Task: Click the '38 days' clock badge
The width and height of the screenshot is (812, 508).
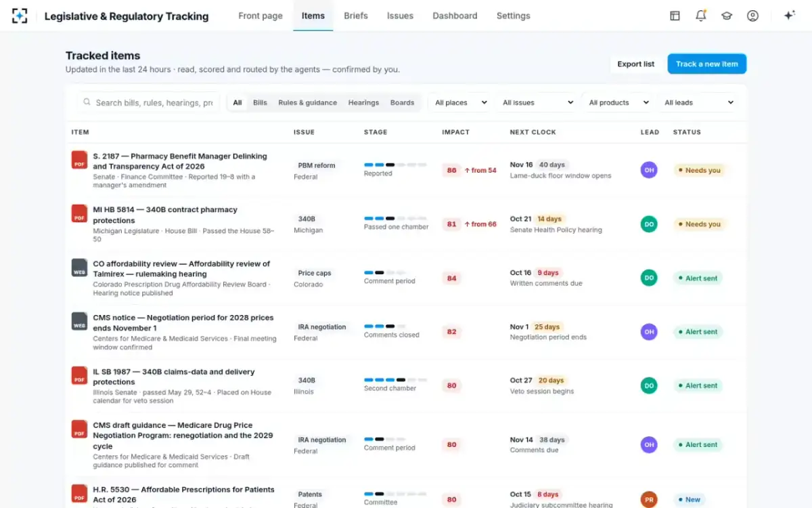Action: click(552, 440)
